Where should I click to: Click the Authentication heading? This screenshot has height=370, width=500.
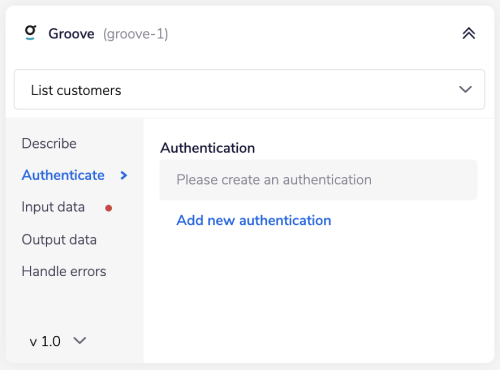tap(208, 148)
